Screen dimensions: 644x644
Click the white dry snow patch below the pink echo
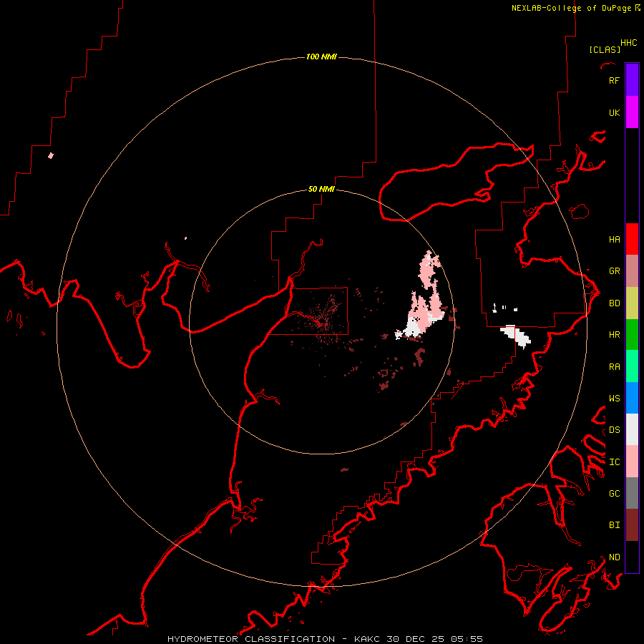[x=411, y=328]
